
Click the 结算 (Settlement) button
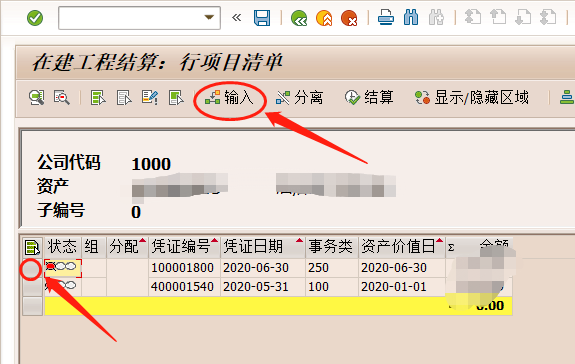tap(369, 98)
